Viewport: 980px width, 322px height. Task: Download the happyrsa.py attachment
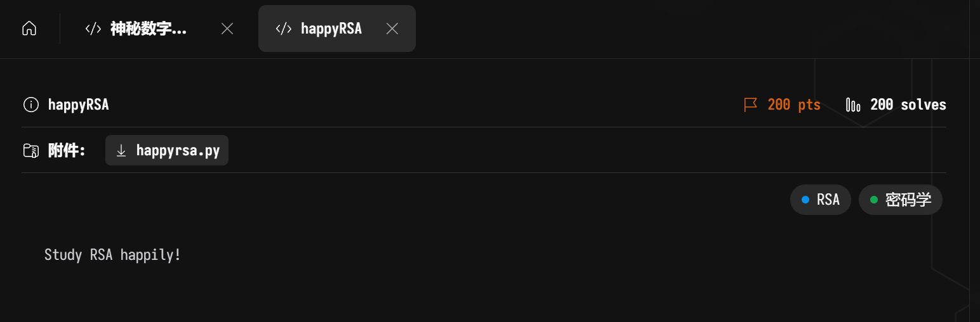pos(178,150)
